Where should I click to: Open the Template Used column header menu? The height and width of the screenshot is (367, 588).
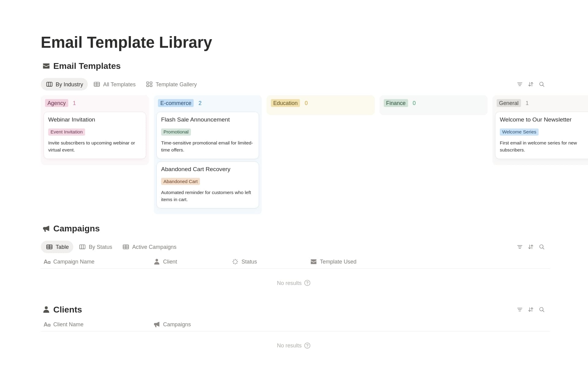347,262
